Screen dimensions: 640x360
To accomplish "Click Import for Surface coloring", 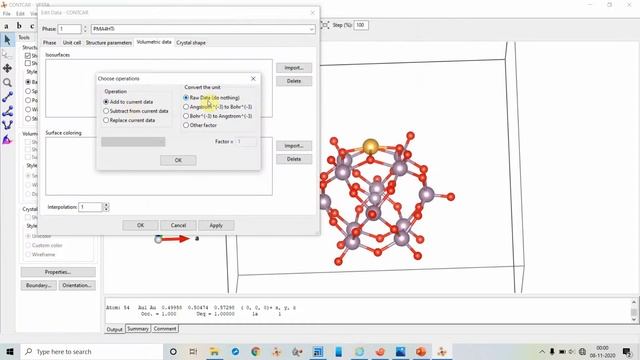I will [x=294, y=146].
